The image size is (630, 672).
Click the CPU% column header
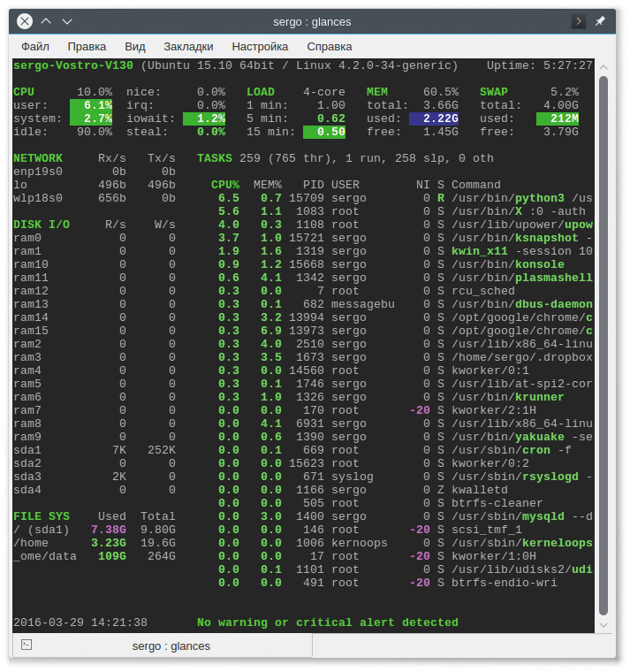pos(225,185)
